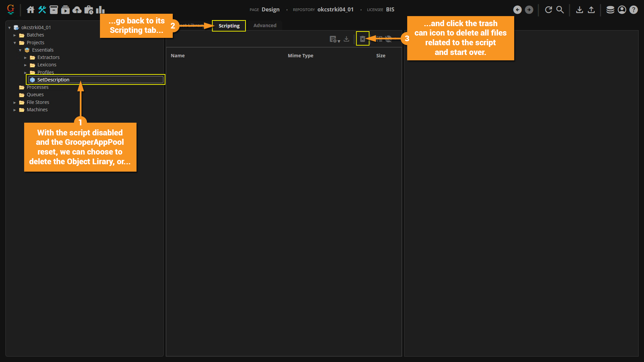The image size is (644, 362).
Task: Expand the File Stores folder
Action: [15, 103]
